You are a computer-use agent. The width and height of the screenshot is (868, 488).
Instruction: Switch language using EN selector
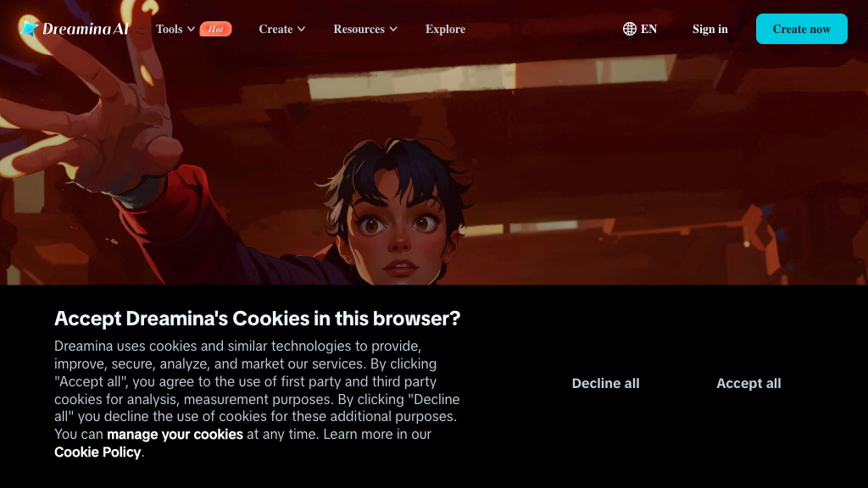[x=640, y=29]
